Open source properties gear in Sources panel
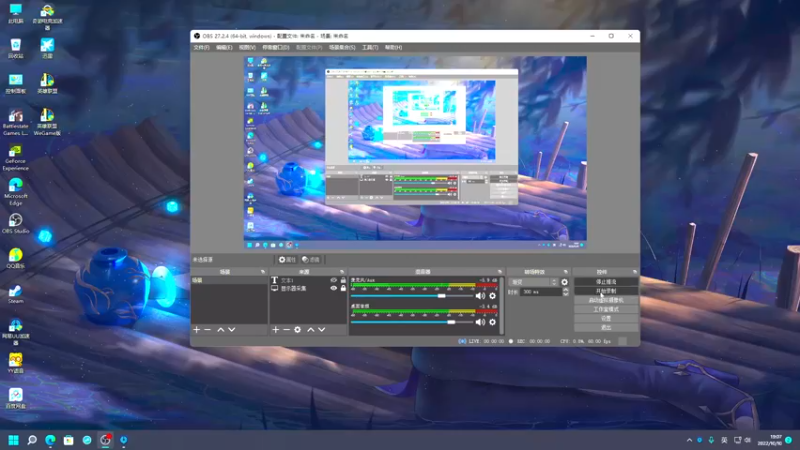 tap(297, 330)
